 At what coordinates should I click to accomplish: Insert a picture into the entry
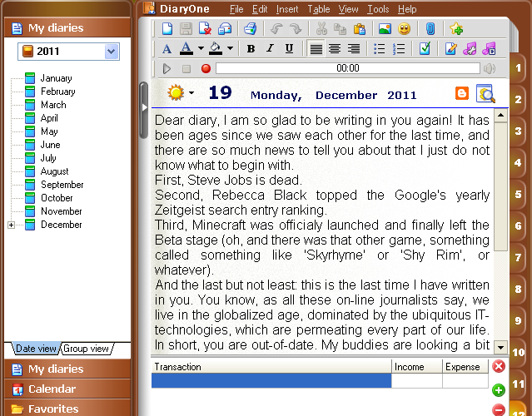click(385, 29)
